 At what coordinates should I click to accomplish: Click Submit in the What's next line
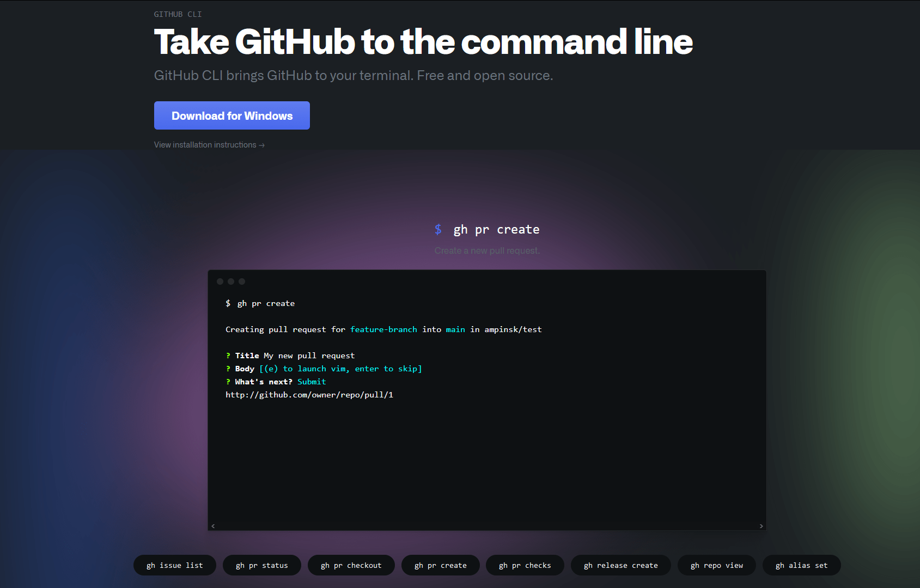click(312, 382)
